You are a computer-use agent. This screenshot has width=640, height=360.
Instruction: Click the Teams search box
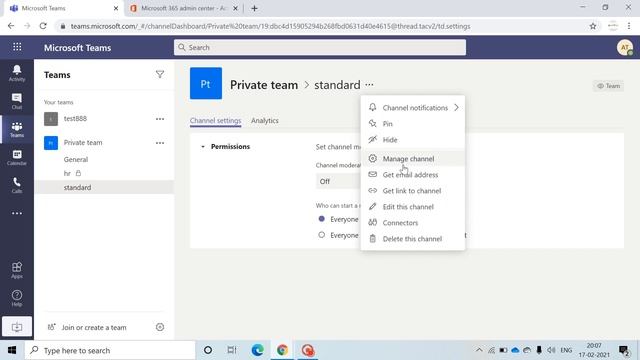(320, 47)
